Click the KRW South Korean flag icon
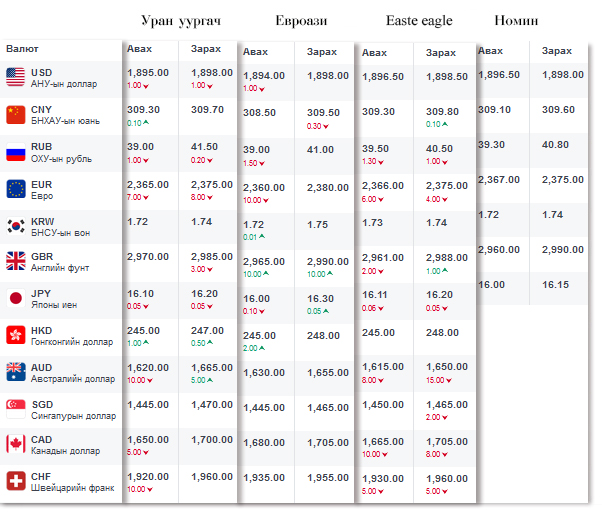Image resolution: width=602 pixels, height=514 pixels. pos(15,225)
